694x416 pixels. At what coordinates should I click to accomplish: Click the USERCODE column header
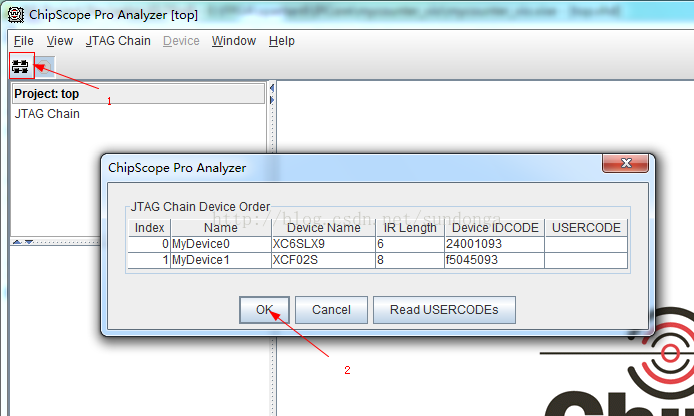coord(586,227)
